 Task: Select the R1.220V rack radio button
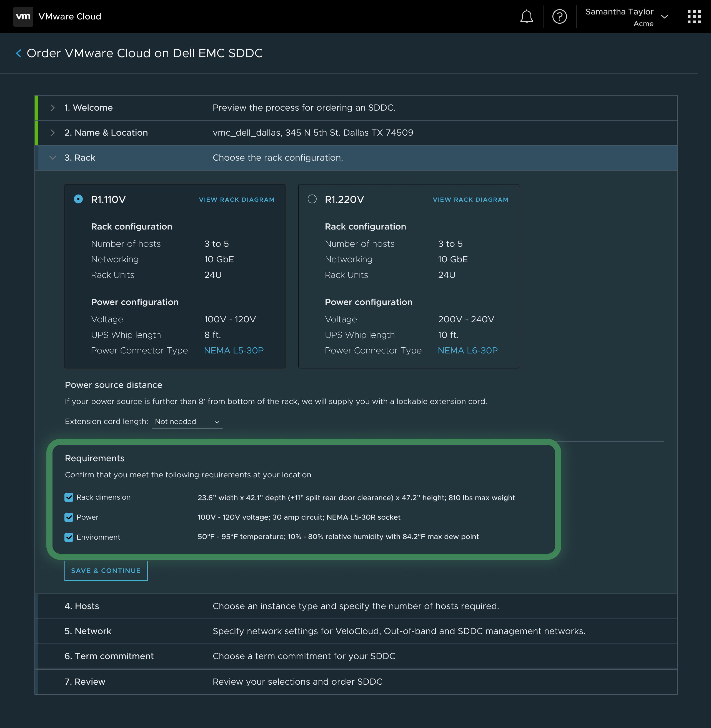click(x=312, y=199)
